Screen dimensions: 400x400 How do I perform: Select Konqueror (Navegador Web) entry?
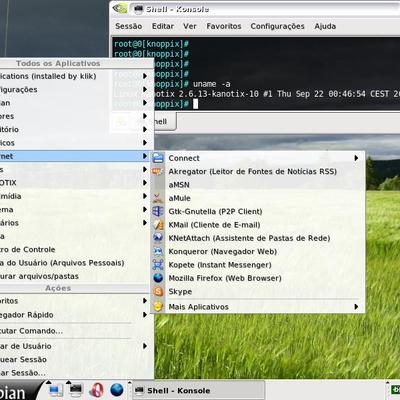click(x=258, y=251)
